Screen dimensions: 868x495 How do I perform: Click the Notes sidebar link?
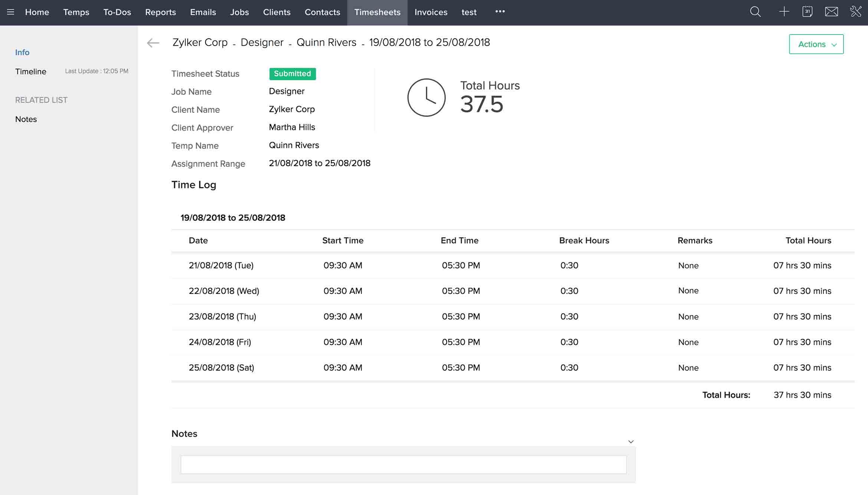coord(26,119)
